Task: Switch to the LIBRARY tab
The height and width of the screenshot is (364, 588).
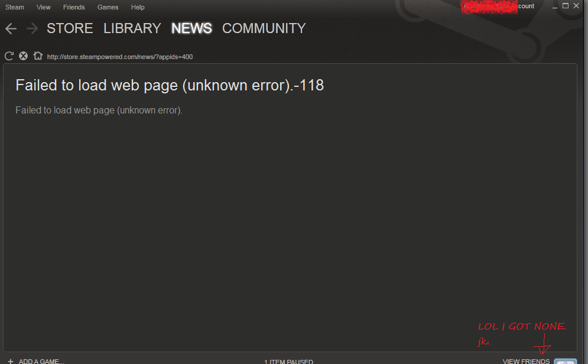Action: click(132, 28)
